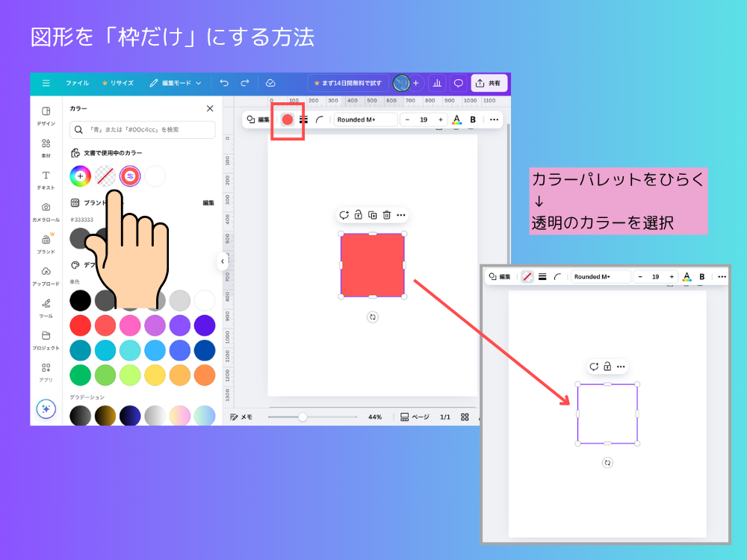Viewport: 747px width, 560px height.
Task: Open more options in inset toolbar
Action: tap(722, 277)
